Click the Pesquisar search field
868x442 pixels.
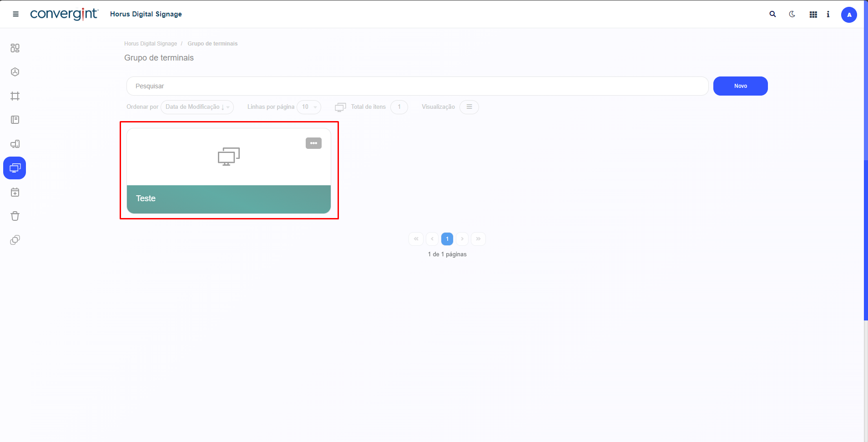[x=417, y=86]
